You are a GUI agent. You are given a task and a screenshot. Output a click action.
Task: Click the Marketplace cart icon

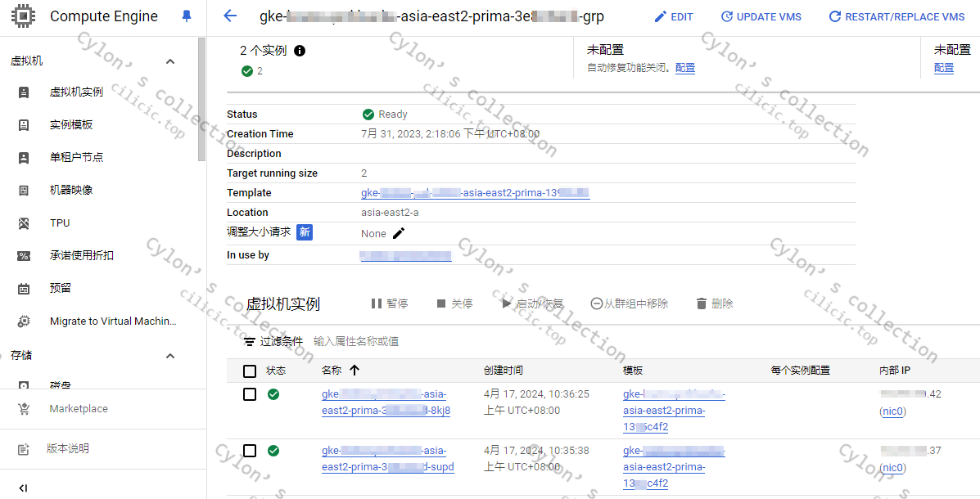click(x=24, y=409)
